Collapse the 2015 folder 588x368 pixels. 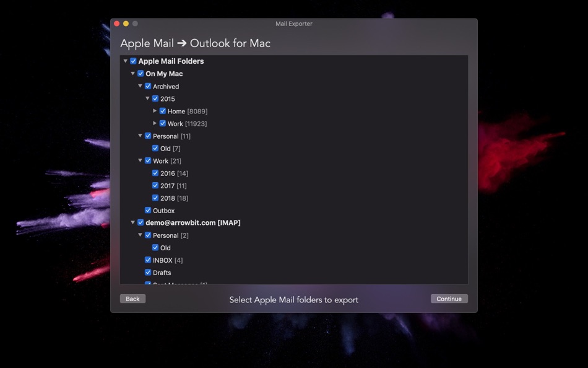coord(147,99)
